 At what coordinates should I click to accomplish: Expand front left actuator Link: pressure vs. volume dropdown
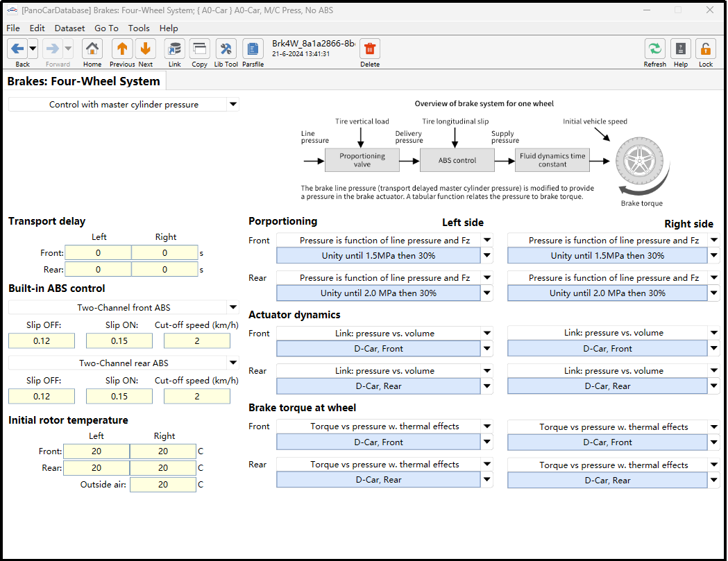coord(487,333)
